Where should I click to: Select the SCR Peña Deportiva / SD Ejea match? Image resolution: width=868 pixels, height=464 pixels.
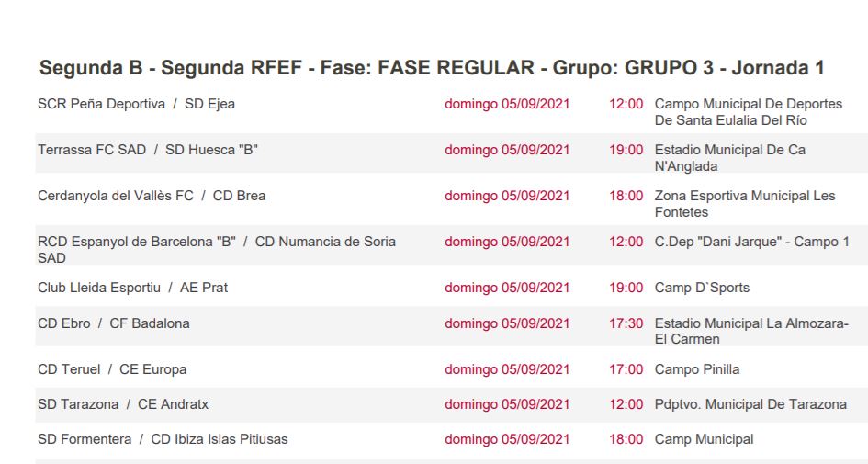tap(136, 104)
